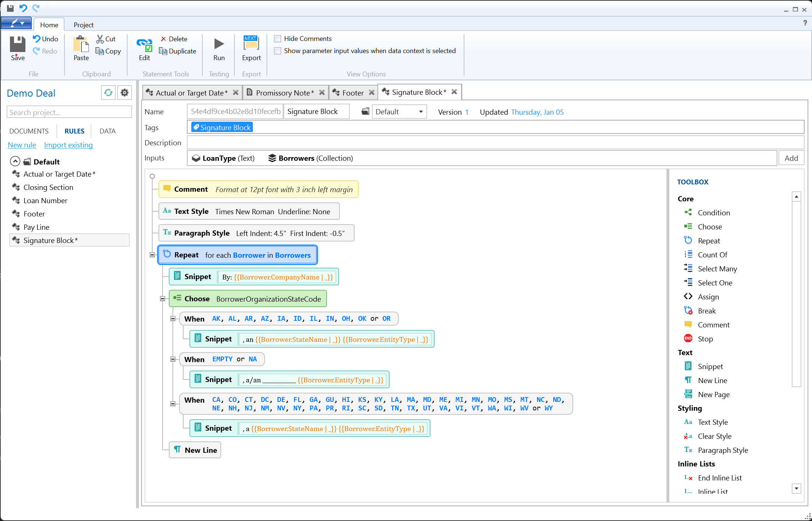Click the Export icon in ribbon
Viewport: 812px width, 521px height.
click(251, 44)
